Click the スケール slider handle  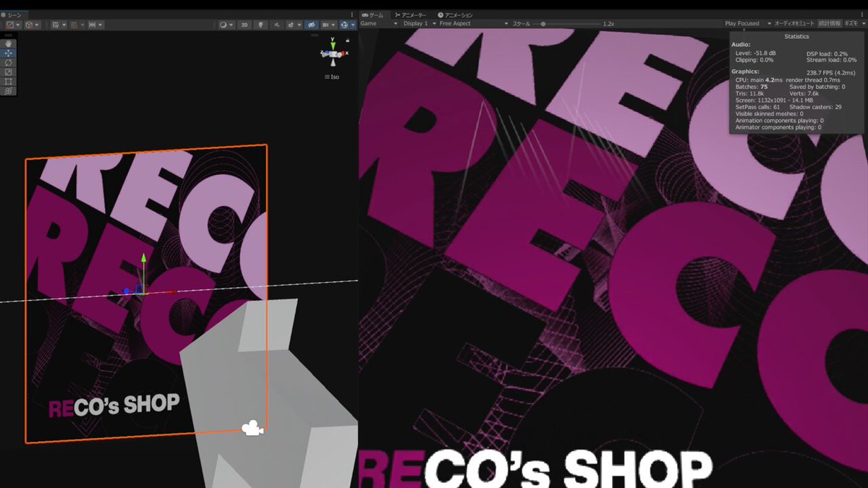543,23
